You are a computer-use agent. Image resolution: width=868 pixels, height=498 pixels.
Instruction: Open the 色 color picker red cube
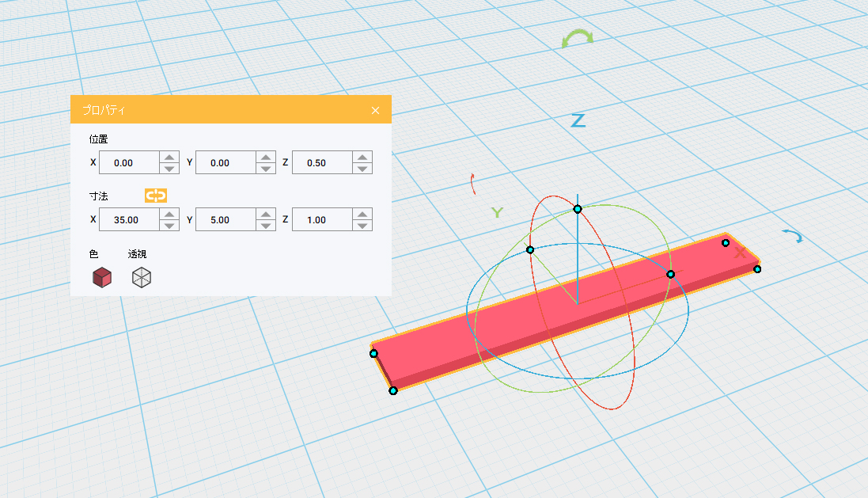click(102, 277)
